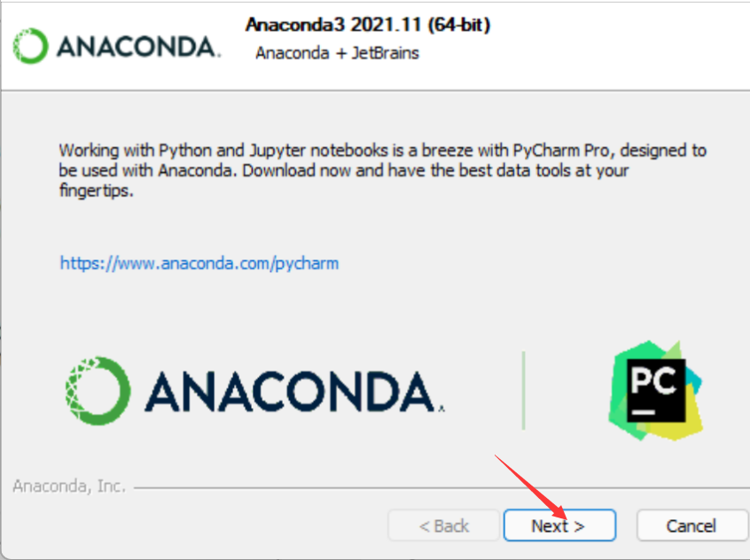750x560 pixels.
Task: Click the words PyCharm Pro in the description
Action: point(561,150)
